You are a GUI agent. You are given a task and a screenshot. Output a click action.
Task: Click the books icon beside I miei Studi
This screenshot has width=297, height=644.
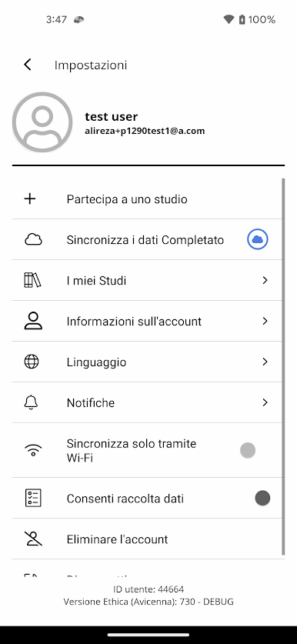tap(32, 280)
